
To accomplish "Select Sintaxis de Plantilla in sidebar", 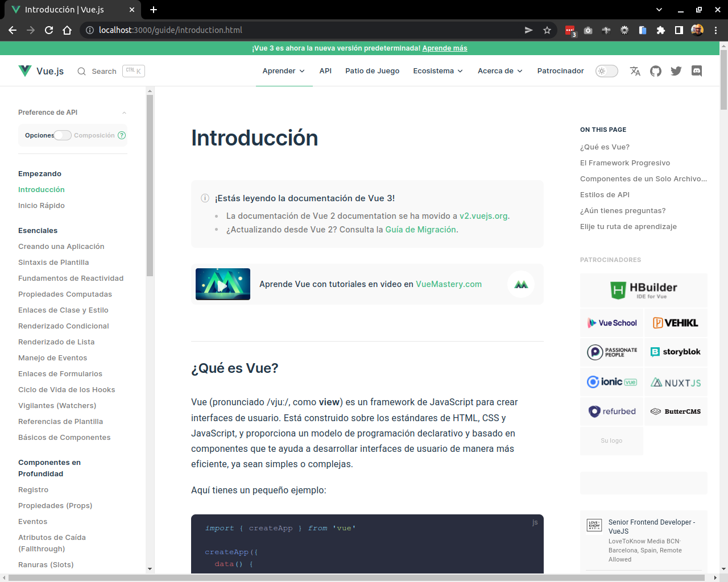I will point(53,263).
